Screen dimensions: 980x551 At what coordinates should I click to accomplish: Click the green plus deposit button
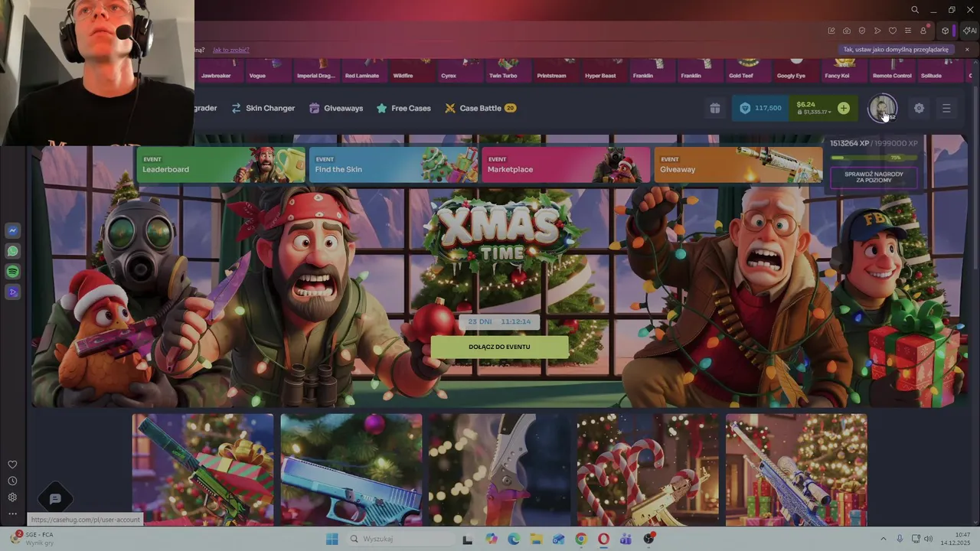[x=843, y=109]
